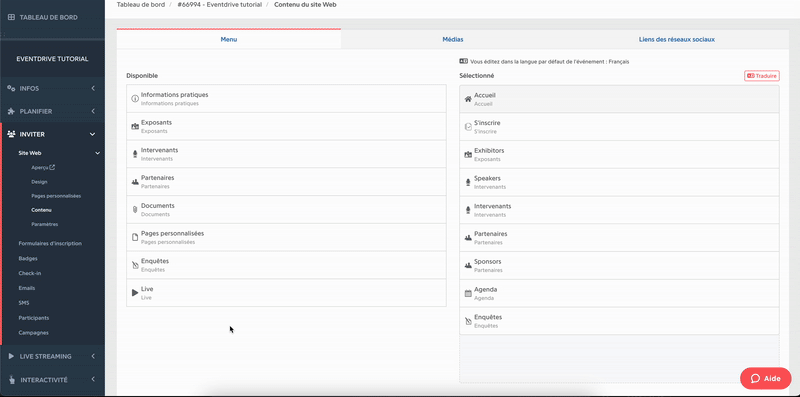800x397 pixels.
Task: Click the paperclip icon of Documents
Action: (x=135, y=210)
